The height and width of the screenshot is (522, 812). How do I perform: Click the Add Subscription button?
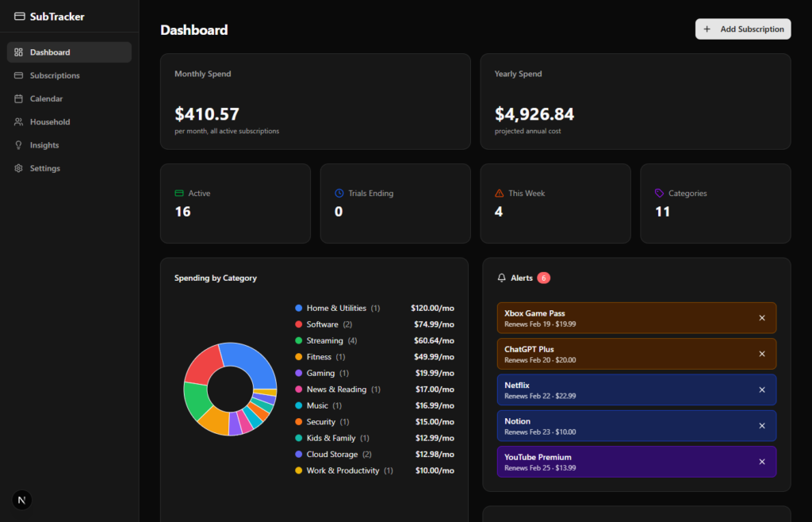[x=742, y=29]
